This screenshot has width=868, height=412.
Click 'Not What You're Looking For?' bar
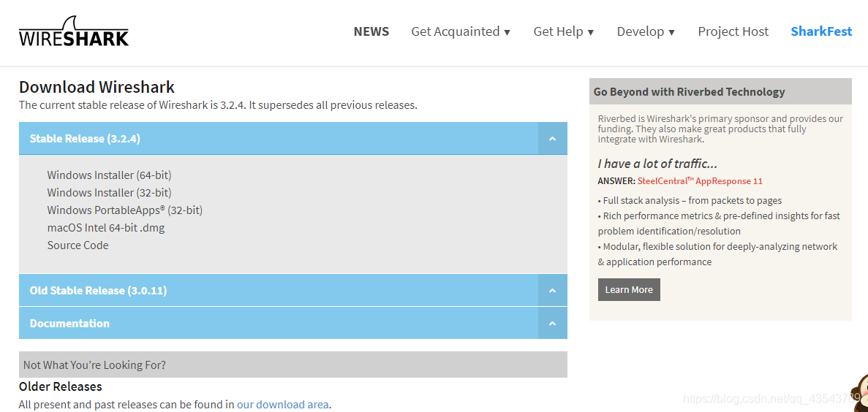tap(293, 365)
